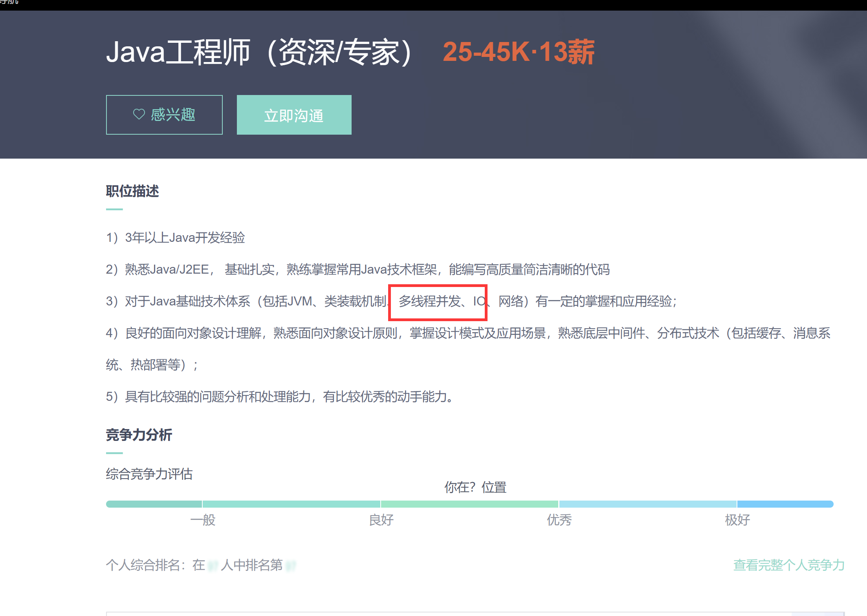867x616 pixels.
Task: Select the 优秀 level label
Action: 559,520
